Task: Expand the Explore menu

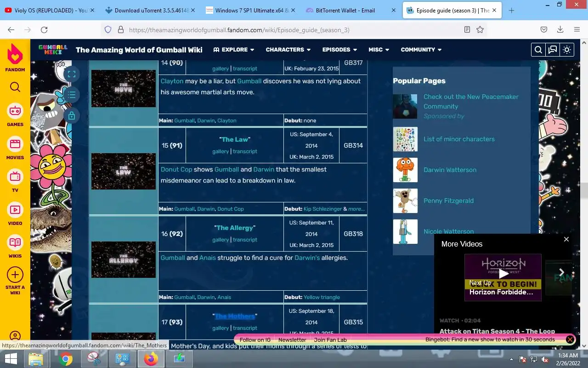Action: [x=234, y=50]
